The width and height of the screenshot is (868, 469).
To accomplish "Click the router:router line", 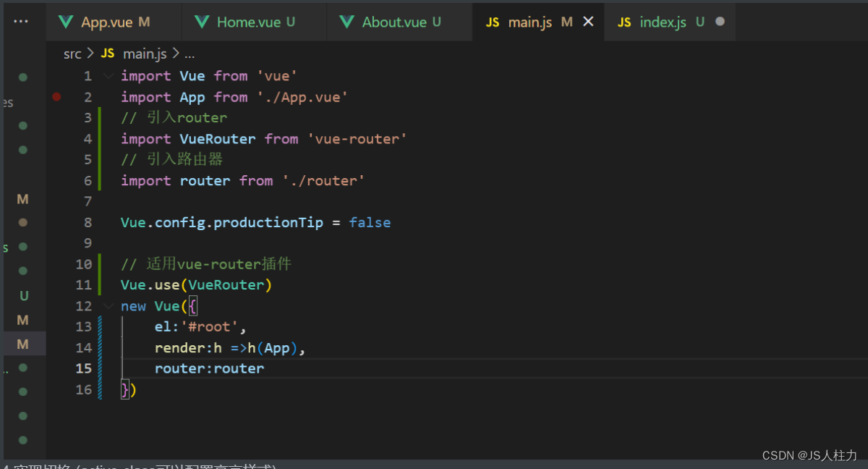I will pyautogui.click(x=209, y=368).
